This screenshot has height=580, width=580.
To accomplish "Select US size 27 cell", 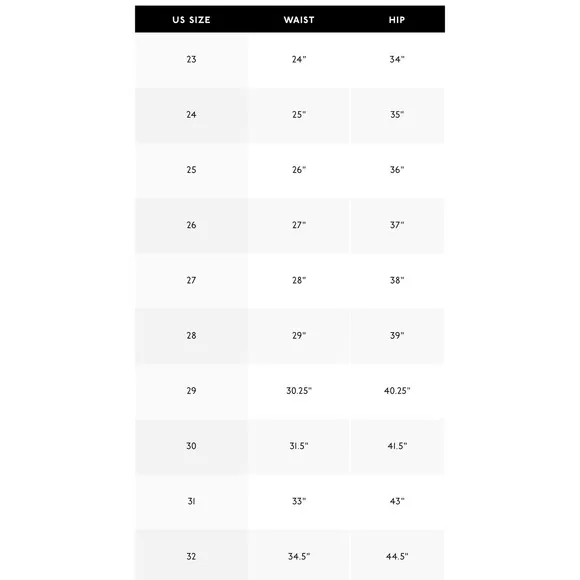I will [x=191, y=280].
